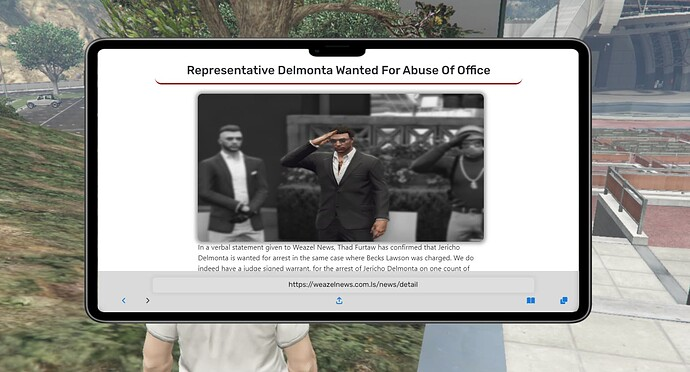Viewport: 690px width, 372px height.
Task: Open the share icon in browser bar
Action: click(339, 300)
